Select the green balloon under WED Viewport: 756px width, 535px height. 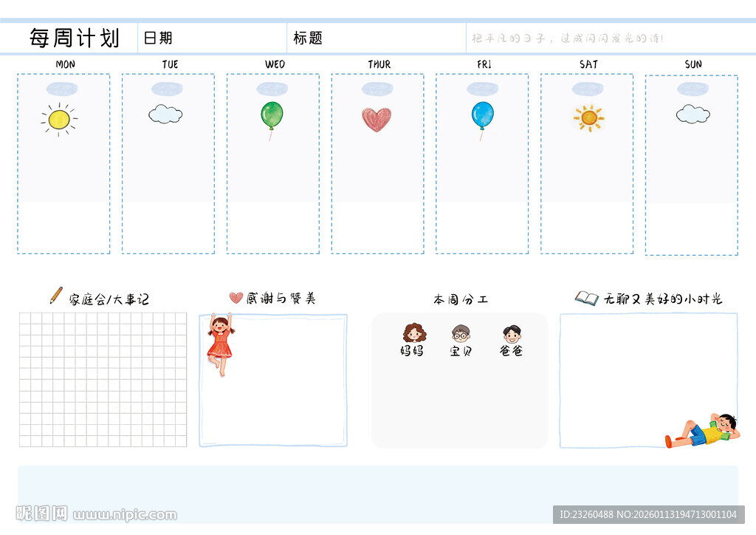pyautogui.click(x=272, y=120)
